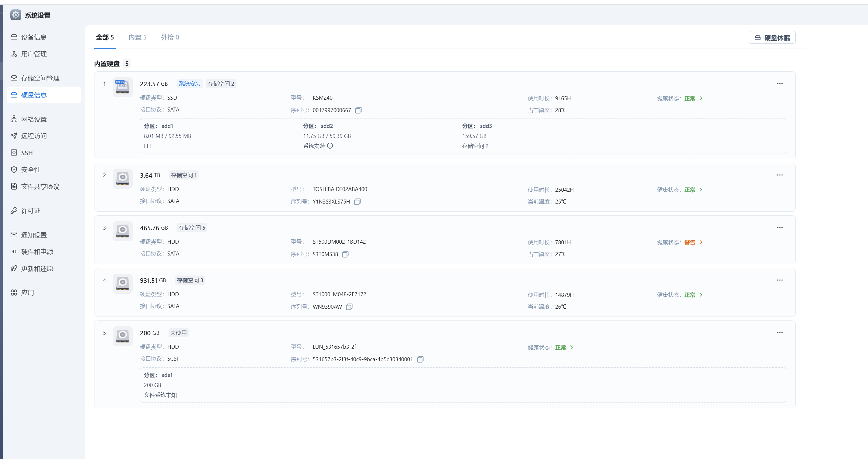Copy serial number Y1N3S3XLS75H
The width and height of the screenshot is (868, 459).
point(357,201)
